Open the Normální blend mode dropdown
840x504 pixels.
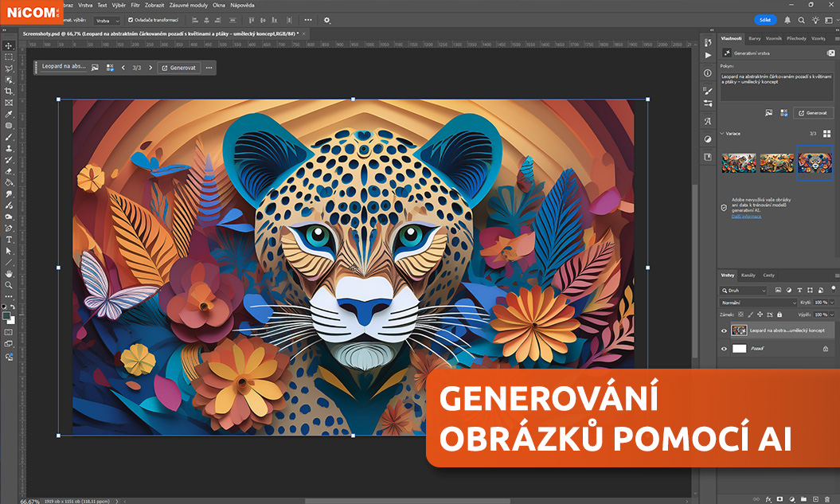tap(758, 303)
